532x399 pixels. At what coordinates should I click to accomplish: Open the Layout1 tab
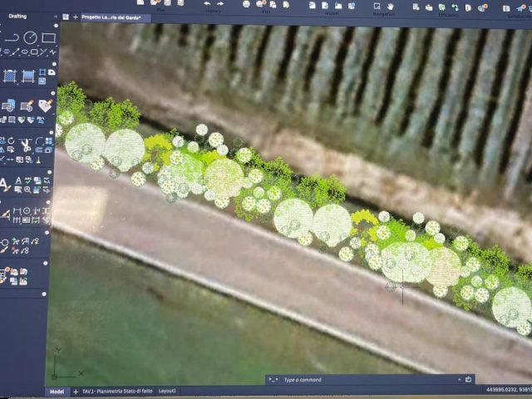pos(167,391)
